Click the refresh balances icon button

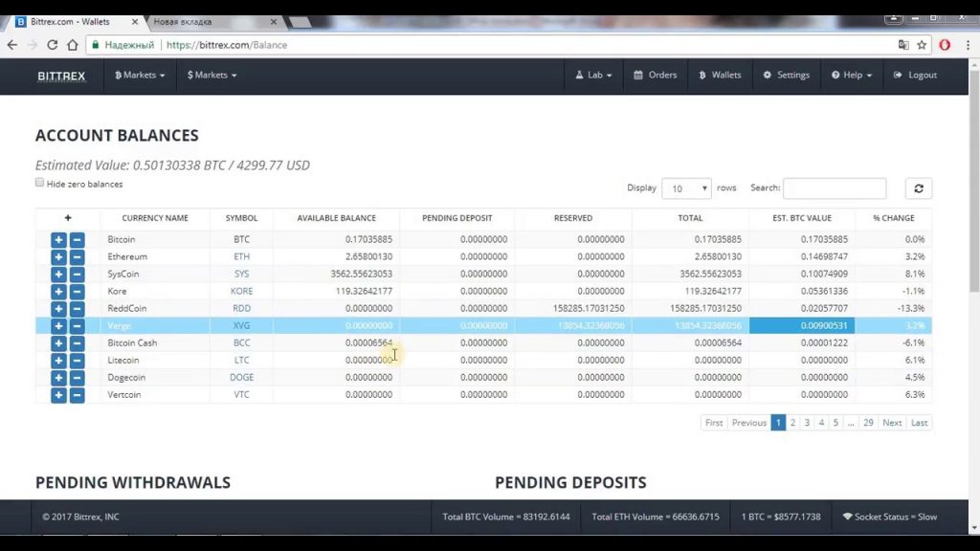pyautogui.click(x=918, y=188)
